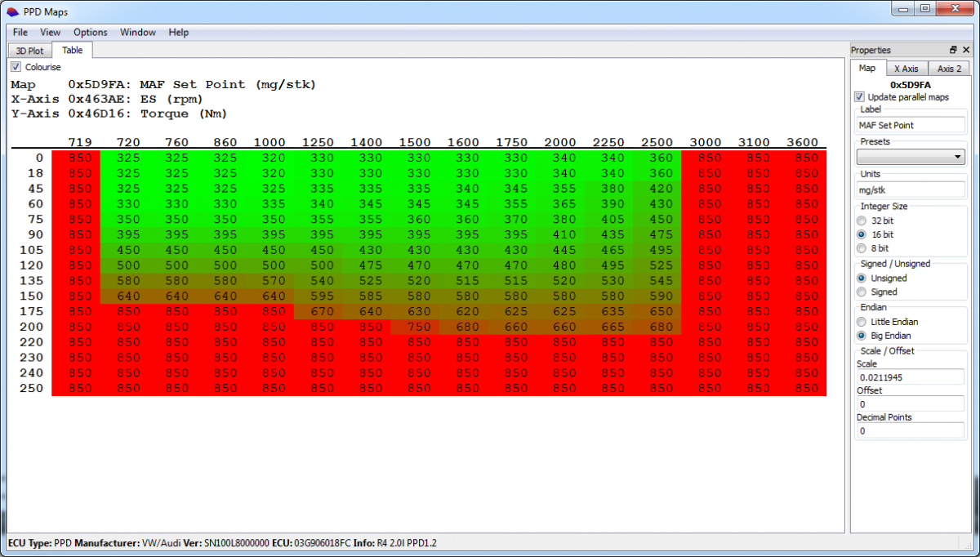Viewport: 980px width, 557px height.
Task: Click the 250 row header
Action: (31, 389)
